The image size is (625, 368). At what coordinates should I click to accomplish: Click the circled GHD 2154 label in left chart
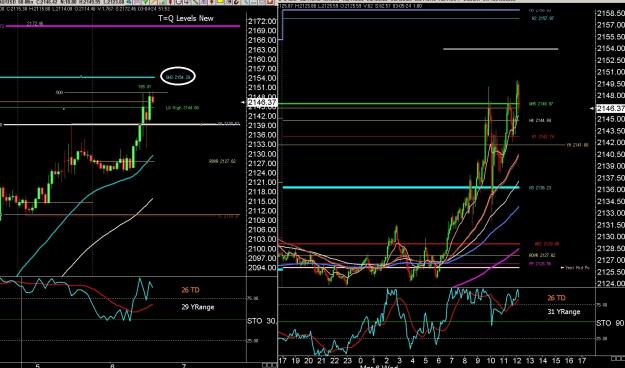tap(178, 76)
